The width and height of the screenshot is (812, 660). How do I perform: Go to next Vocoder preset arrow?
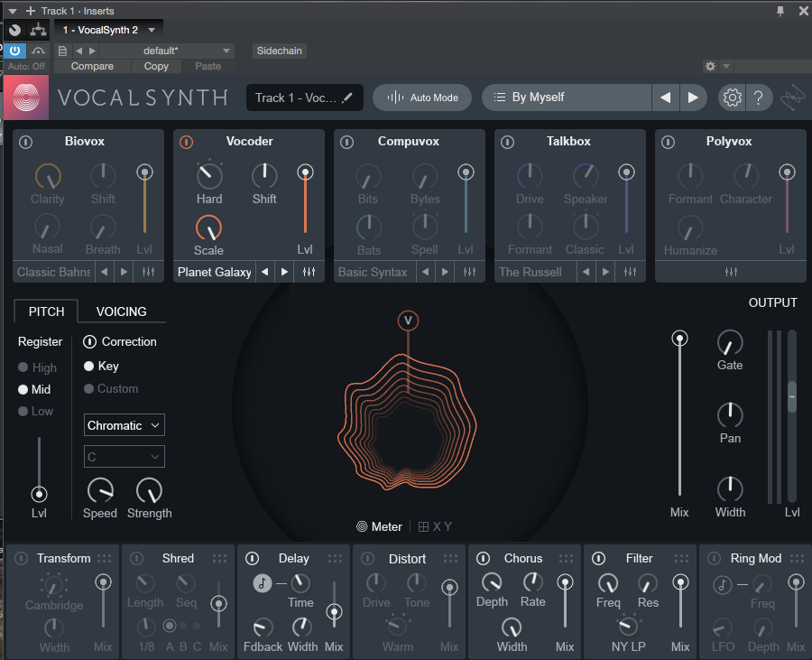click(284, 272)
